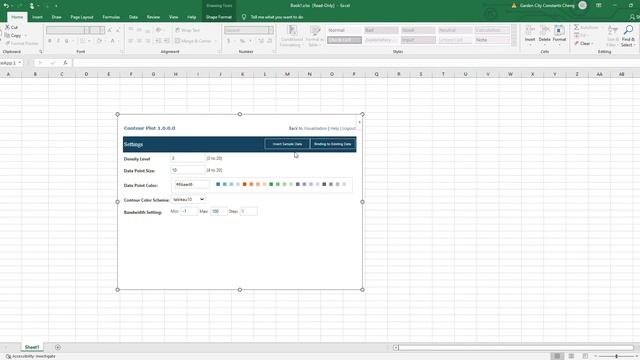Click the Format Painter icon
This screenshot has height=360, width=640.
tap(7, 43)
